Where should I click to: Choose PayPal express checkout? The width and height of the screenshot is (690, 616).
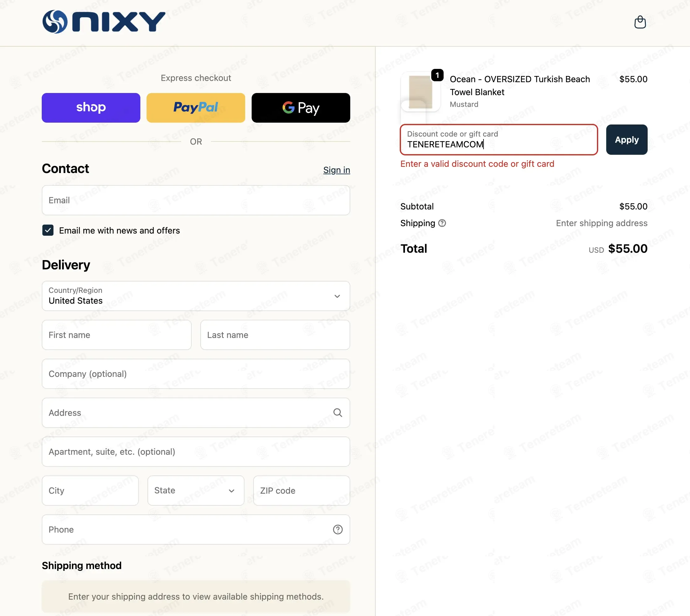[196, 108]
